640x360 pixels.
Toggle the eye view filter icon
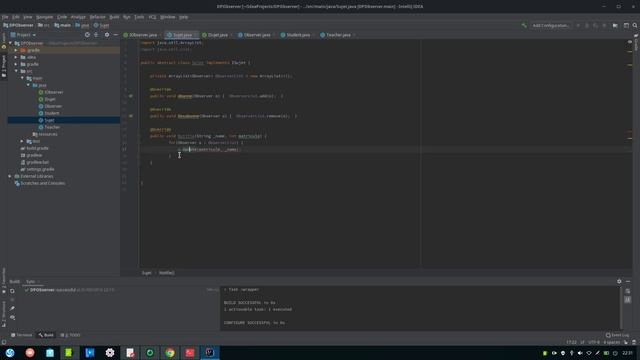tap(12, 317)
